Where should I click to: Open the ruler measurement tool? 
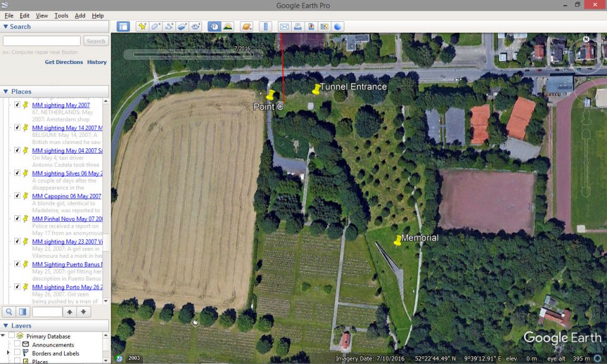[x=265, y=26]
